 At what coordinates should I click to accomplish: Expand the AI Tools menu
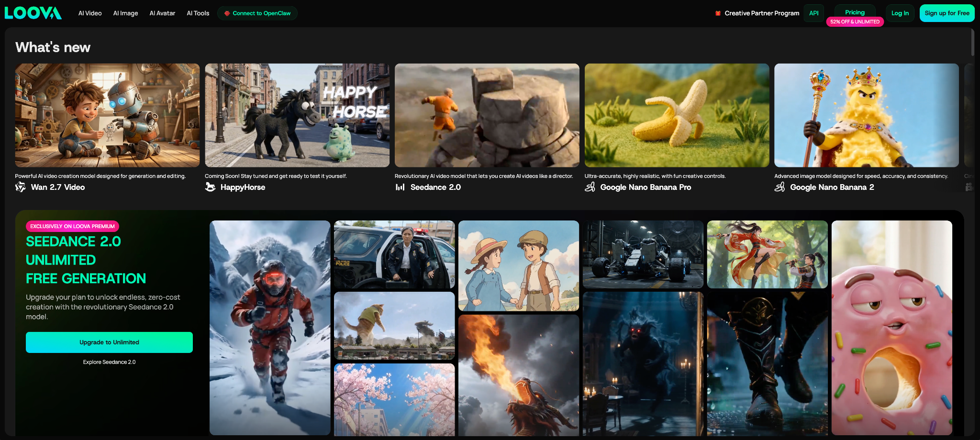(x=198, y=13)
